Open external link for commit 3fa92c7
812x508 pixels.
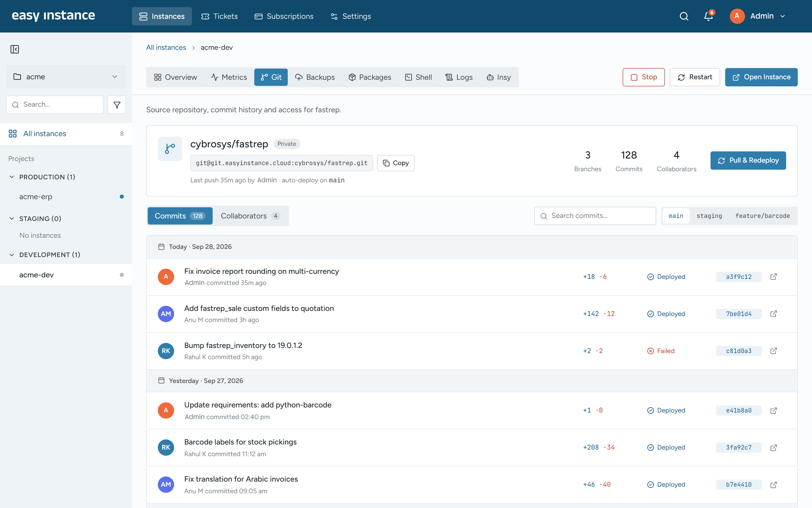[x=773, y=448]
